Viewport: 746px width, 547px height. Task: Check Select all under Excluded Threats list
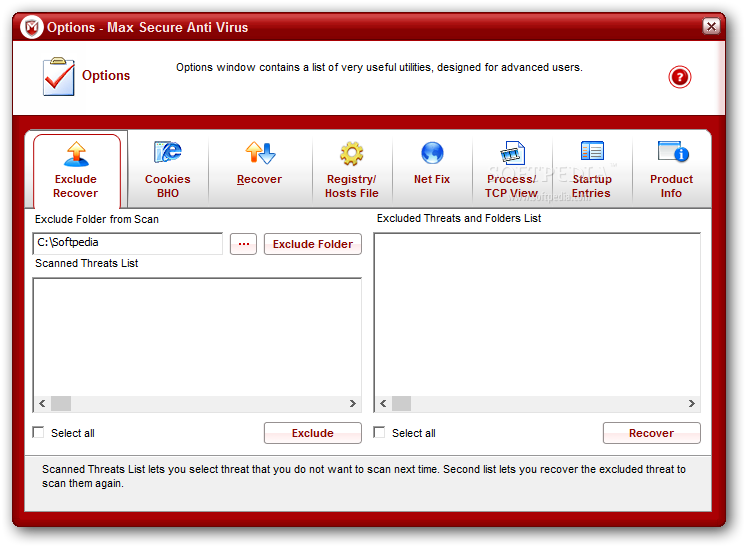pos(379,432)
